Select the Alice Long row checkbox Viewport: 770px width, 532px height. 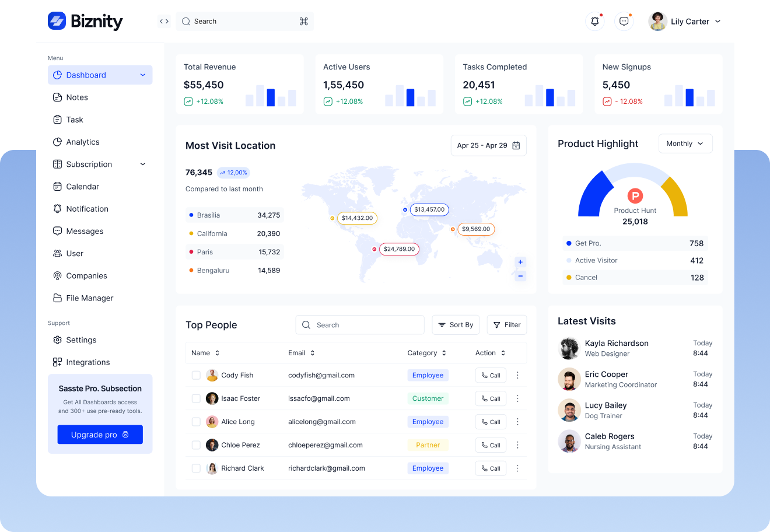pyautogui.click(x=196, y=422)
